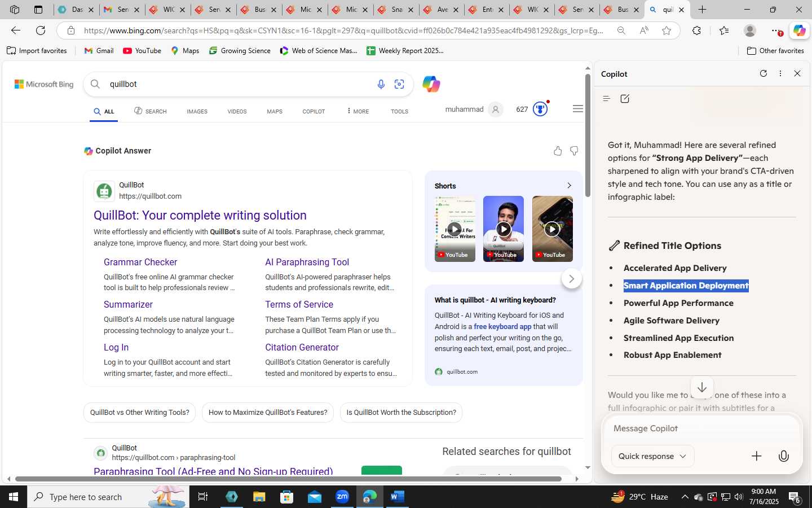Open Windows Start menu

coord(14,497)
